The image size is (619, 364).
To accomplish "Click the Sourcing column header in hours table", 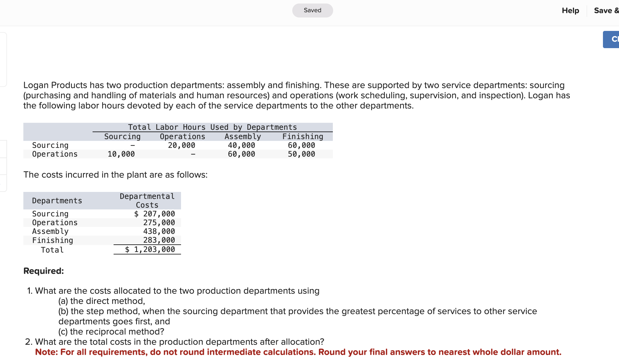I will coord(122,136).
